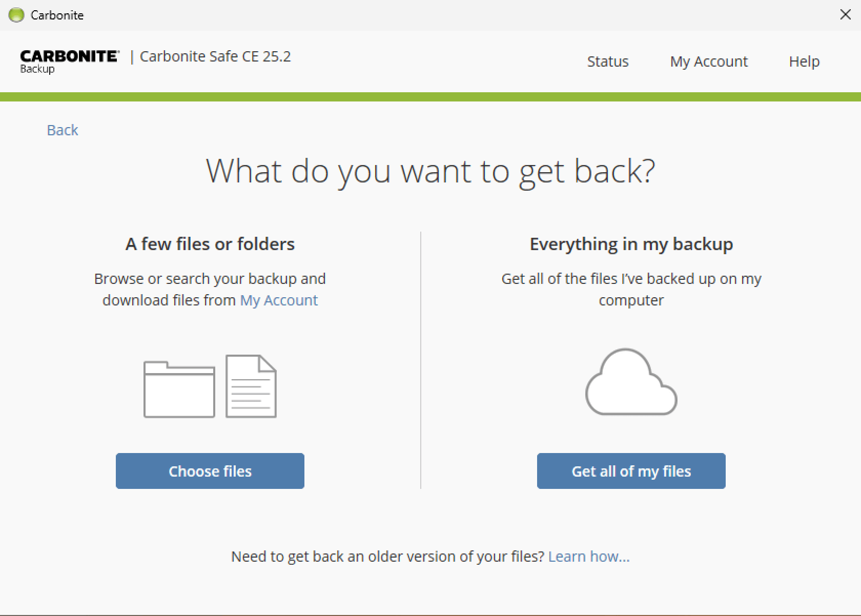Open the Status menu item
This screenshot has width=861, height=616.
point(608,61)
